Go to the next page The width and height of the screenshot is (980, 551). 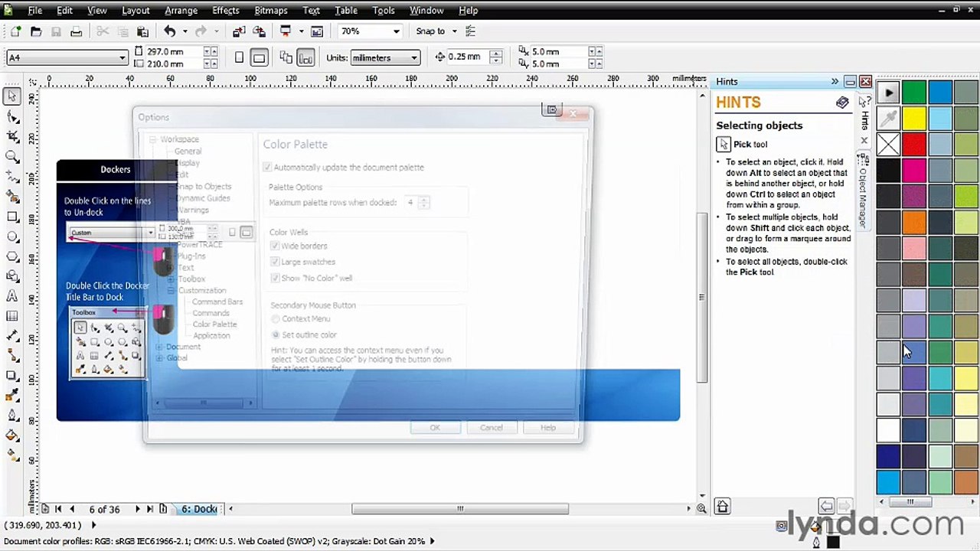point(138,509)
